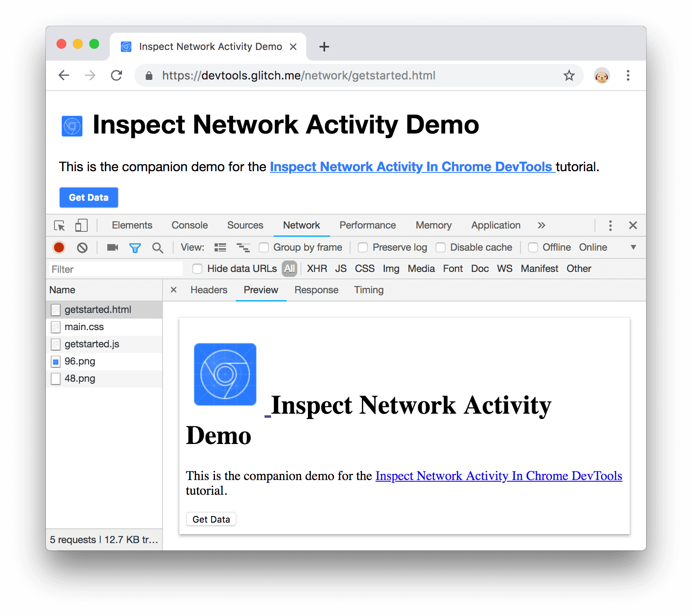Click Get Data button in preview pane
The image size is (692, 616).
pyautogui.click(x=211, y=519)
